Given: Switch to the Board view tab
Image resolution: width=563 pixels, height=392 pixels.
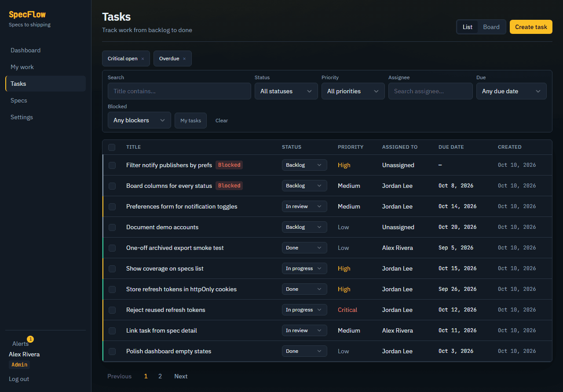Looking at the screenshot, I should coord(491,27).
